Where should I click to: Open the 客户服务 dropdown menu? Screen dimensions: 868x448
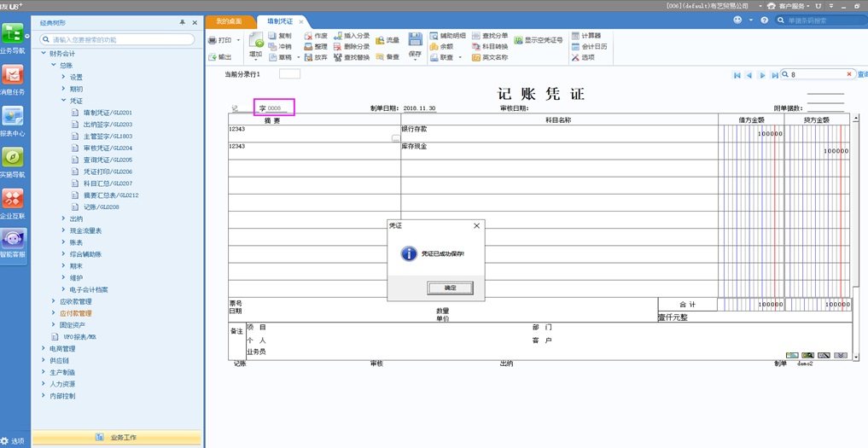795,5
